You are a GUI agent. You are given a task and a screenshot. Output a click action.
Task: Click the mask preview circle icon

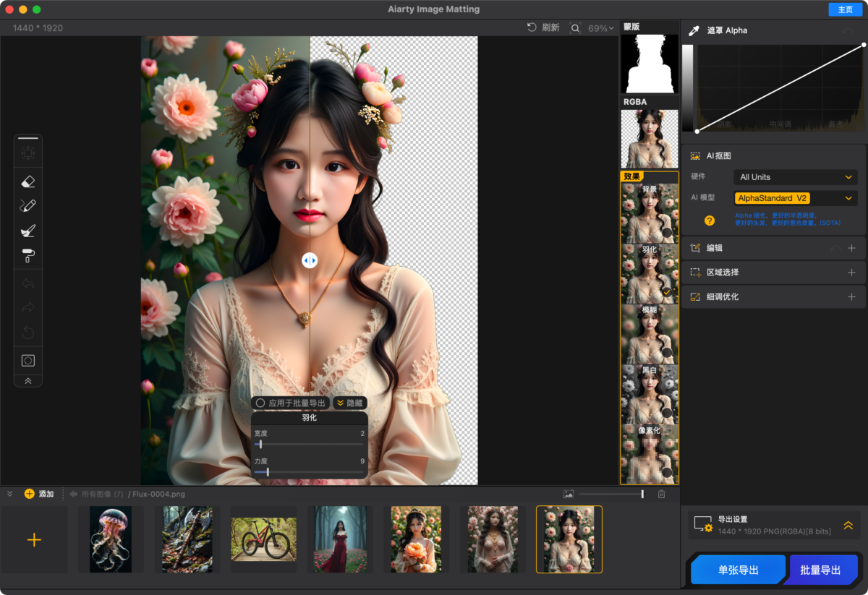(28, 360)
